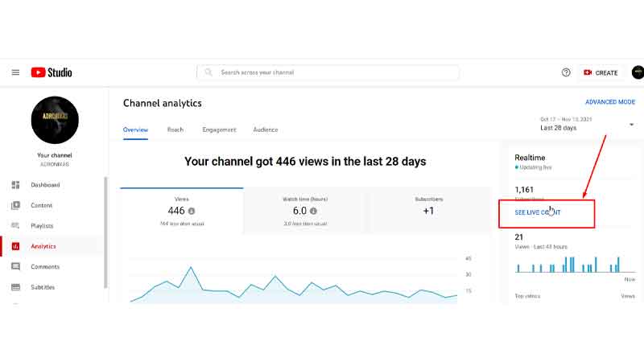Click the Playlists sidebar icon

(15, 226)
